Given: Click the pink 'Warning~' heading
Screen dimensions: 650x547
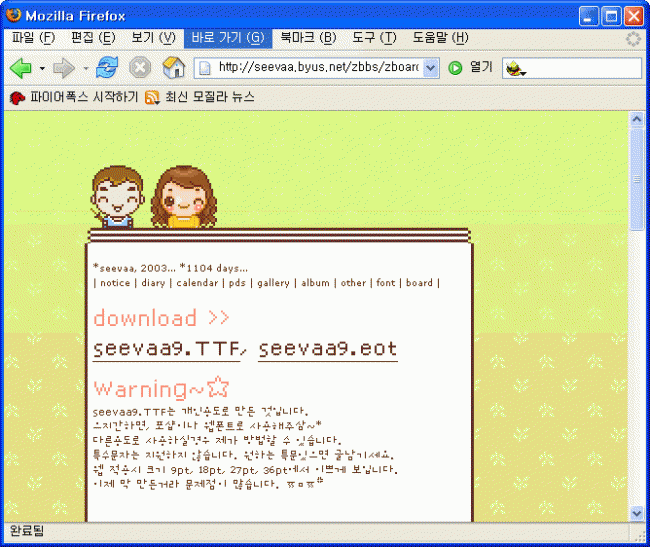Looking at the screenshot, I should click(161, 388).
